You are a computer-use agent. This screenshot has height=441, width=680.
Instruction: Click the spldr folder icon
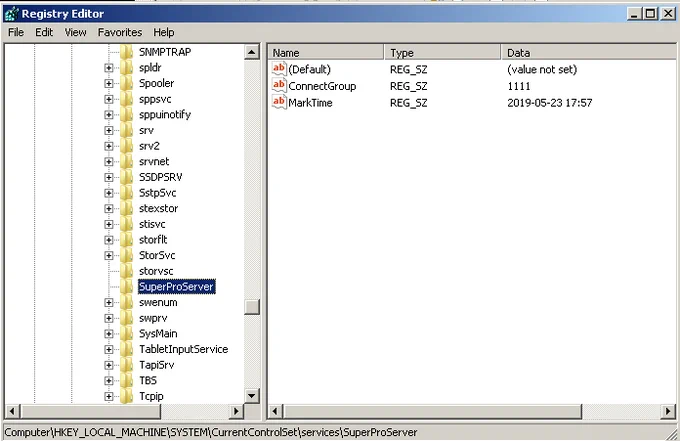pos(126,68)
